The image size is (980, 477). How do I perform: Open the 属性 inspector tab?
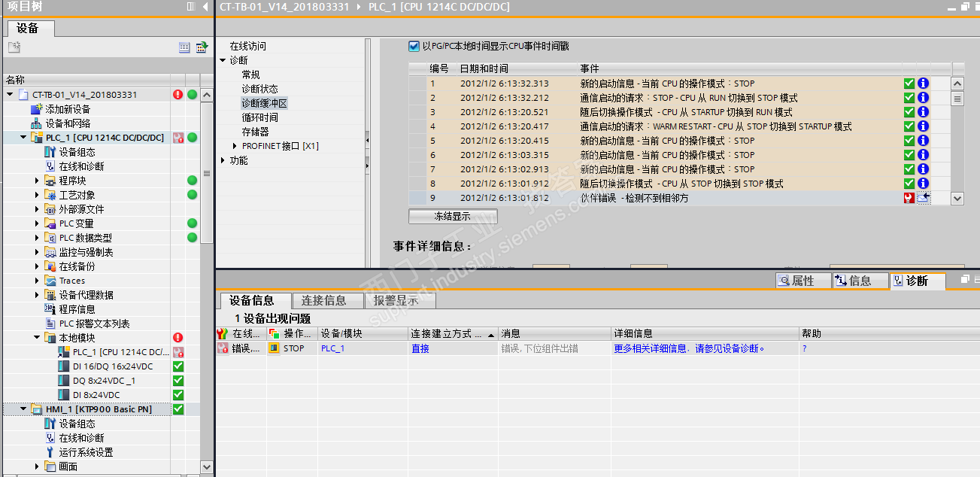click(803, 281)
